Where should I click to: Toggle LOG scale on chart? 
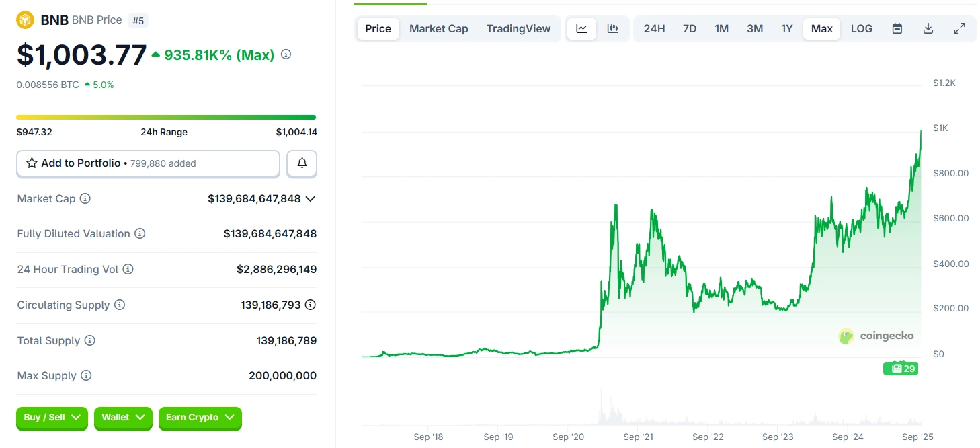click(x=862, y=29)
